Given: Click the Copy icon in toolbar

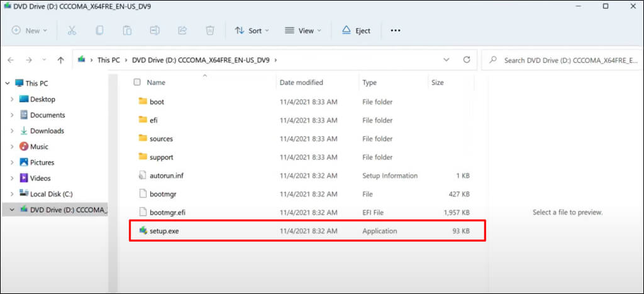Looking at the screenshot, I should [99, 30].
